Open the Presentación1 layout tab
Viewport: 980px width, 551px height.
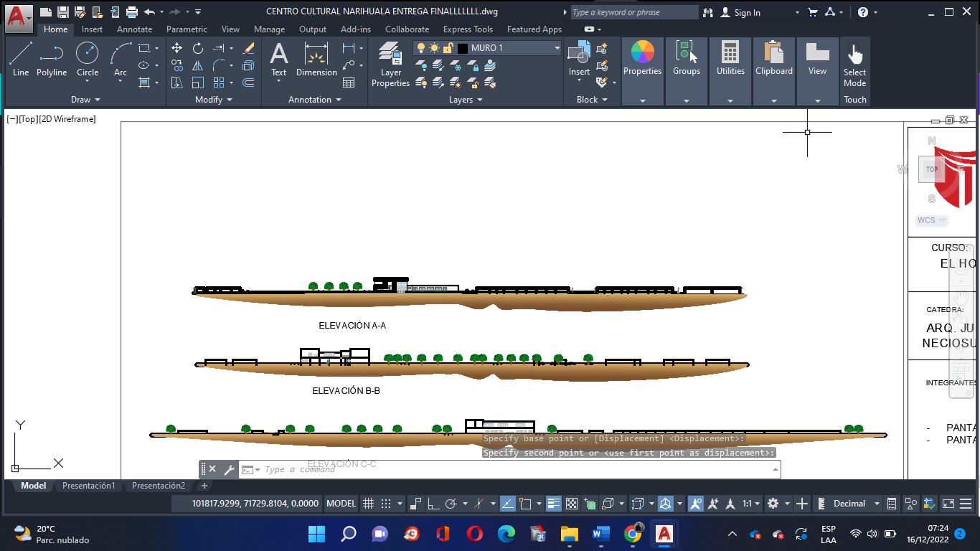pos(88,486)
